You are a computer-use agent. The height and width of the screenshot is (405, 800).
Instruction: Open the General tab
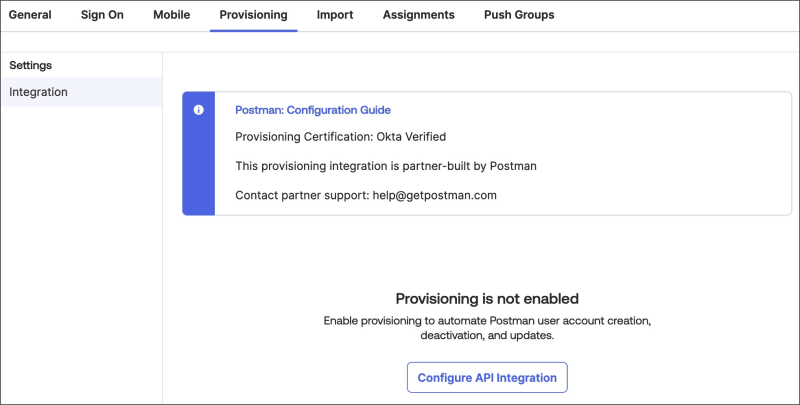point(30,15)
